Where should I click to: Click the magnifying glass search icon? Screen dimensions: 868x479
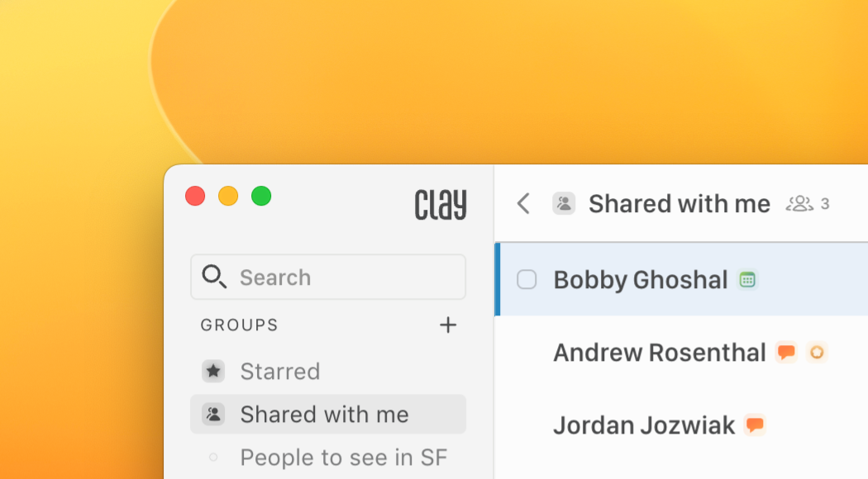click(x=214, y=277)
